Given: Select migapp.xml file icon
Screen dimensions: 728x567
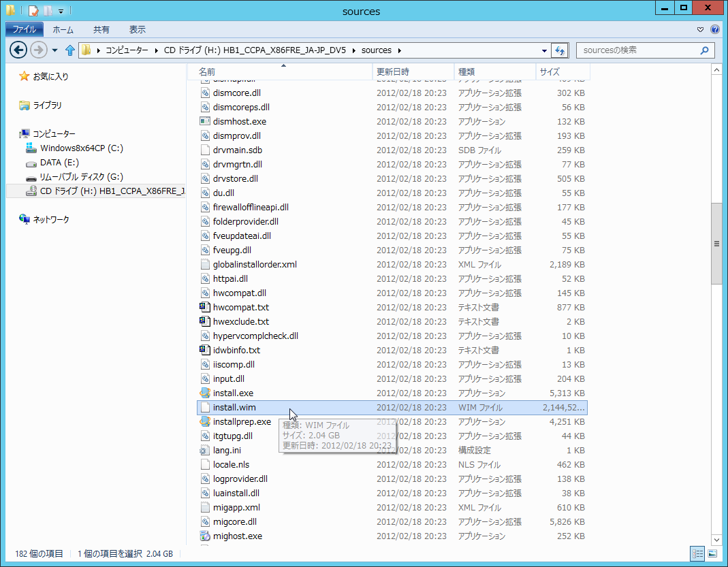Looking at the screenshot, I should [205, 508].
